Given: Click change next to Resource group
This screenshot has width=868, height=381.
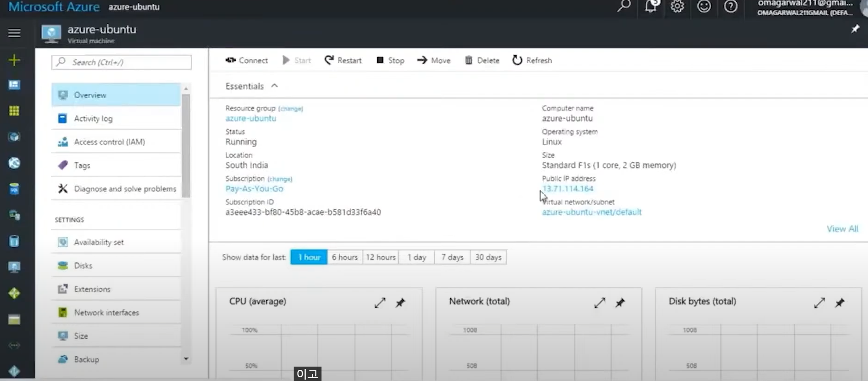Looking at the screenshot, I should (x=290, y=109).
